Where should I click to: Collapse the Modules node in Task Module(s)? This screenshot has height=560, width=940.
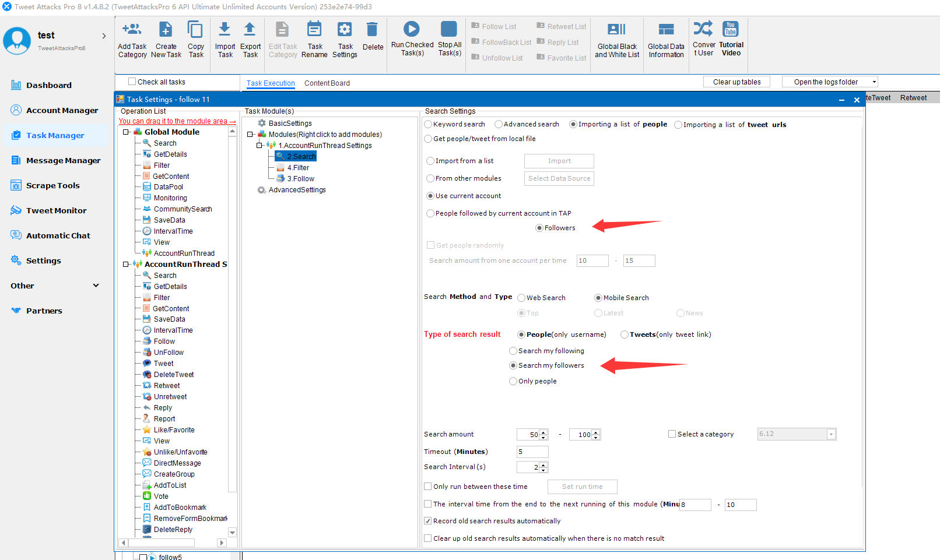click(x=250, y=135)
